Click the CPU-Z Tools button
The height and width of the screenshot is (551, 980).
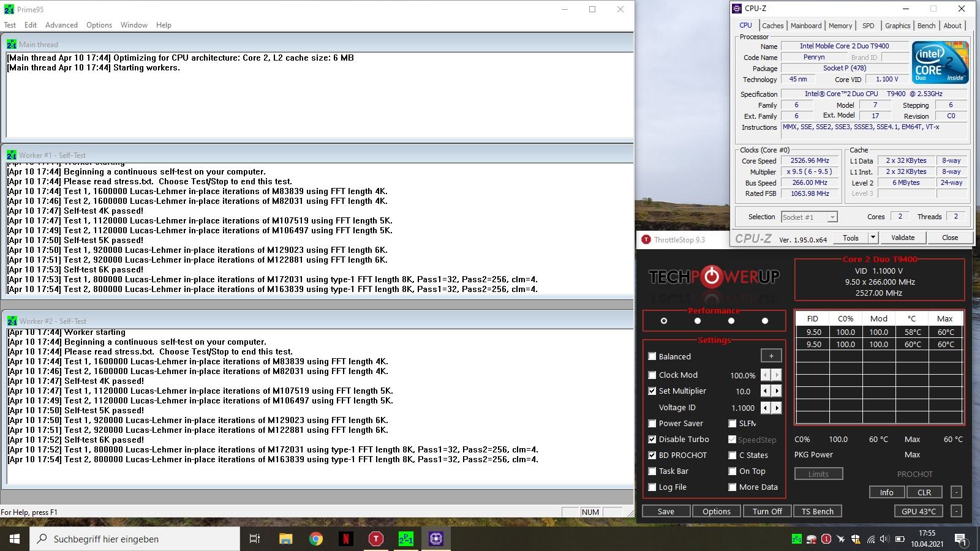click(x=850, y=238)
